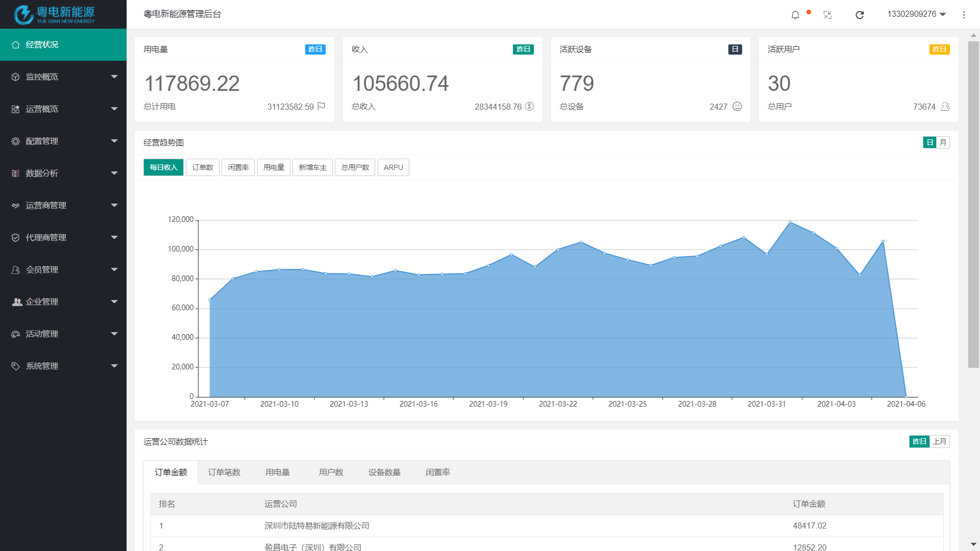
Task: Show 订单数 in the trend chart
Action: 203,167
